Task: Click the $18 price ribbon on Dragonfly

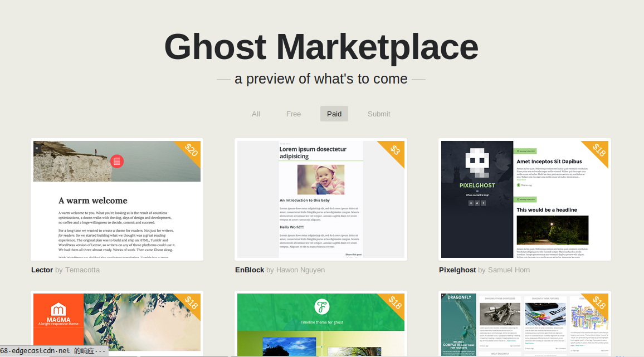Action: [598, 303]
